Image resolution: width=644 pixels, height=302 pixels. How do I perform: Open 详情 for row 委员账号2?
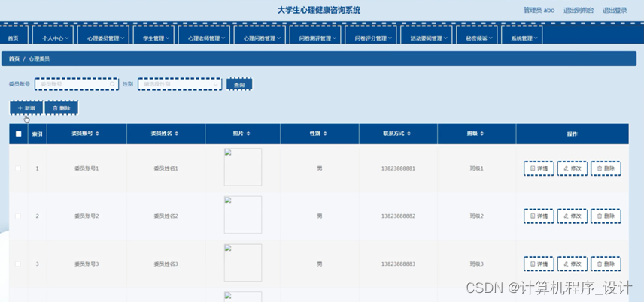539,216
